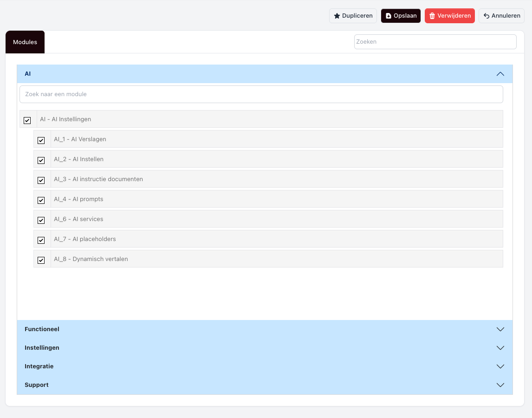Select the Modules tab
532x418 pixels.
25,42
